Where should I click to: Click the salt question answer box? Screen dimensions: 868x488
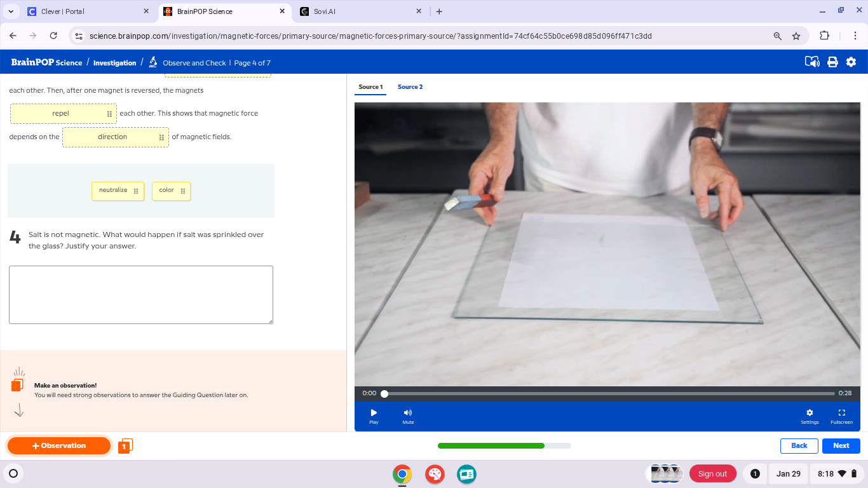click(x=141, y=295)
